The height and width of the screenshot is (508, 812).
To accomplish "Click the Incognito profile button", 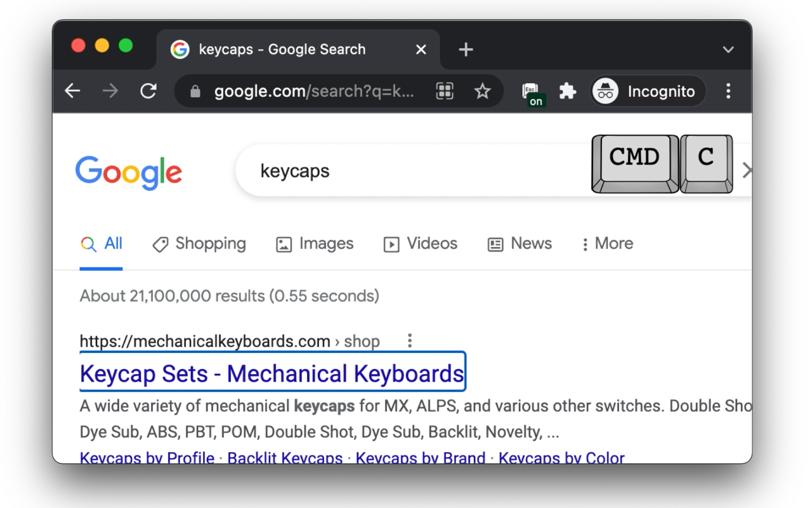I will 647,91.
